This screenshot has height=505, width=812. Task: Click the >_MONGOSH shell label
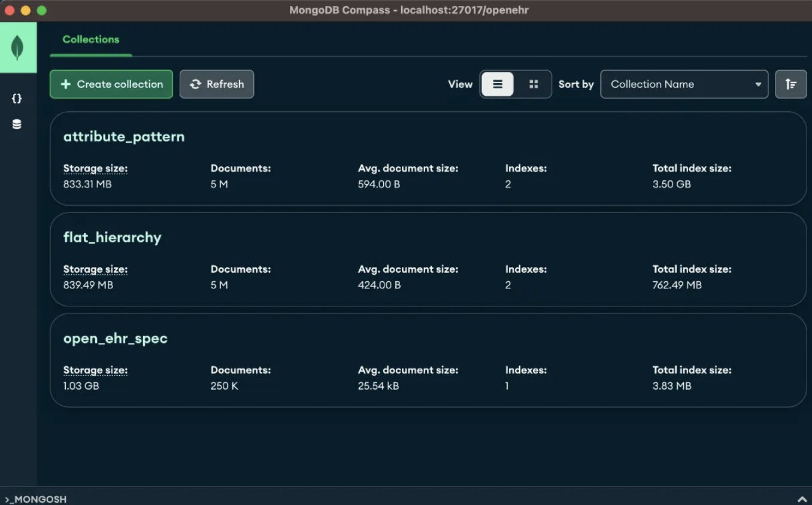coord(36,499)
